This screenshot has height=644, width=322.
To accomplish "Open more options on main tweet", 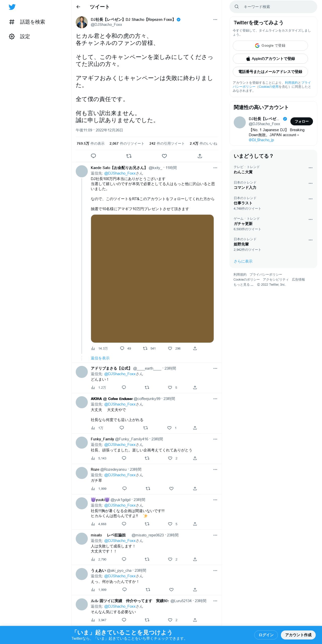I will coord(215,20).
